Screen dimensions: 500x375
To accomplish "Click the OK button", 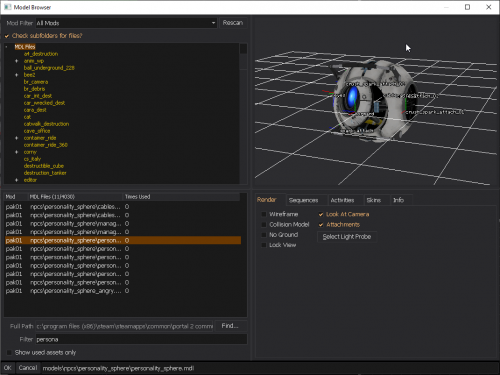I will (8, 368).
